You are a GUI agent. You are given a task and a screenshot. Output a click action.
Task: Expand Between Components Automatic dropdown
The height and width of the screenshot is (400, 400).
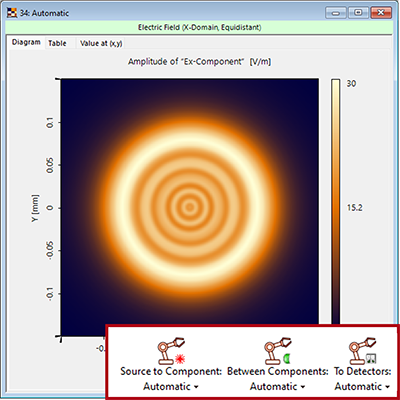(x=278, y=387)
